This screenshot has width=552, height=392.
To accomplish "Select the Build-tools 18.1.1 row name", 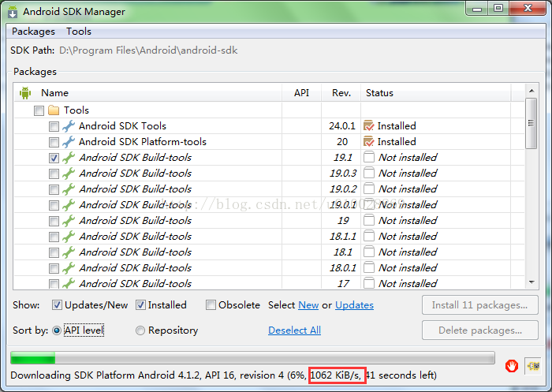I will tap(135, 237).
